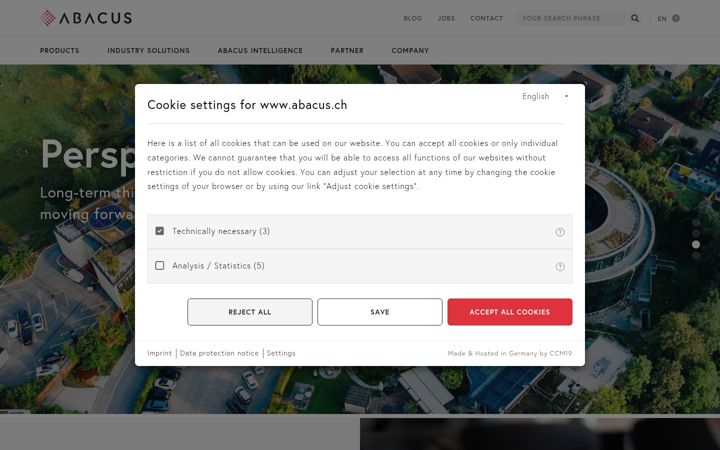Toggle the Technically necessary checkbox
720x450 pixels.
[160, 231]
